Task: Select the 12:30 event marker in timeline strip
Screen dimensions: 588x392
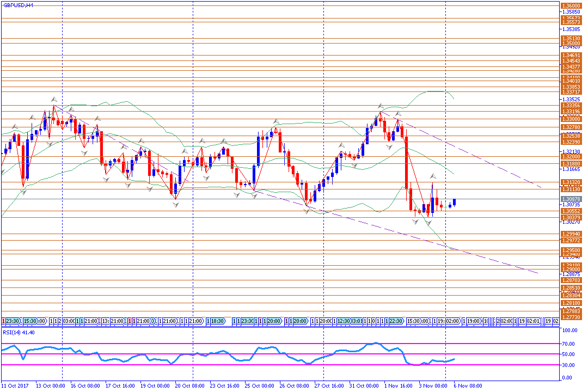Action: click(344, 321)
